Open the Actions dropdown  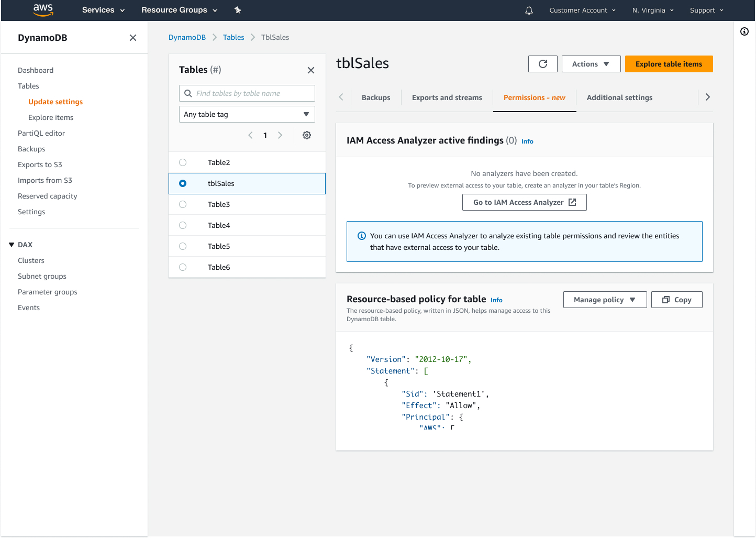[591, 63]
